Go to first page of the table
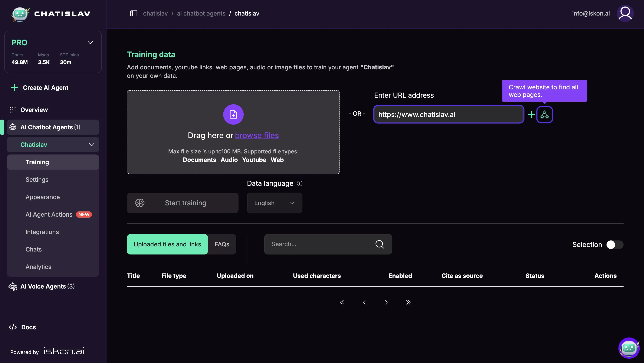Screen dimensions: 644x363 (x=342, y=303)
